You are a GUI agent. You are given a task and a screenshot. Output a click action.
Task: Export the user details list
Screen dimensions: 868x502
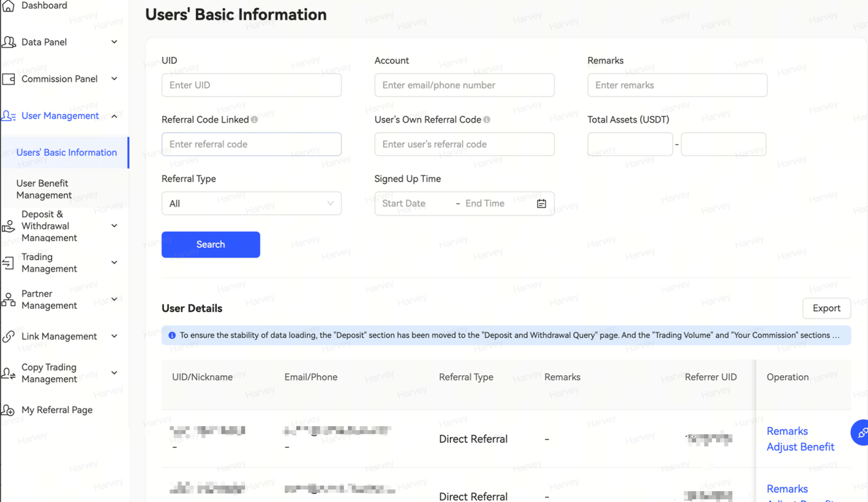[x=826, y=308]
